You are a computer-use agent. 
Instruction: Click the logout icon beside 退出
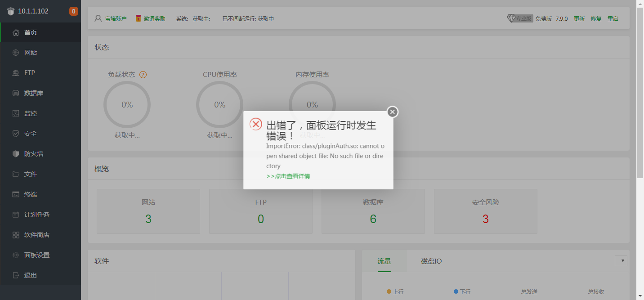16,275
